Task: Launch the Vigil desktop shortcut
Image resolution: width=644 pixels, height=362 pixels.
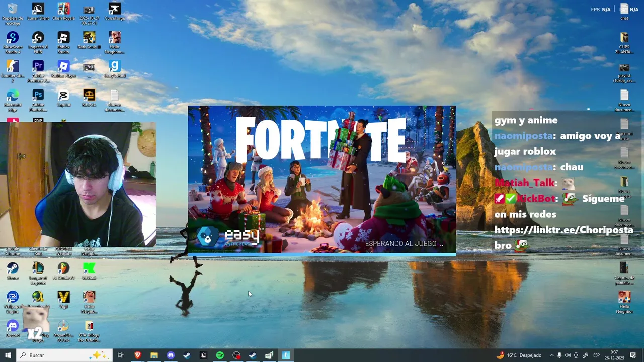Action: (63, 300)
